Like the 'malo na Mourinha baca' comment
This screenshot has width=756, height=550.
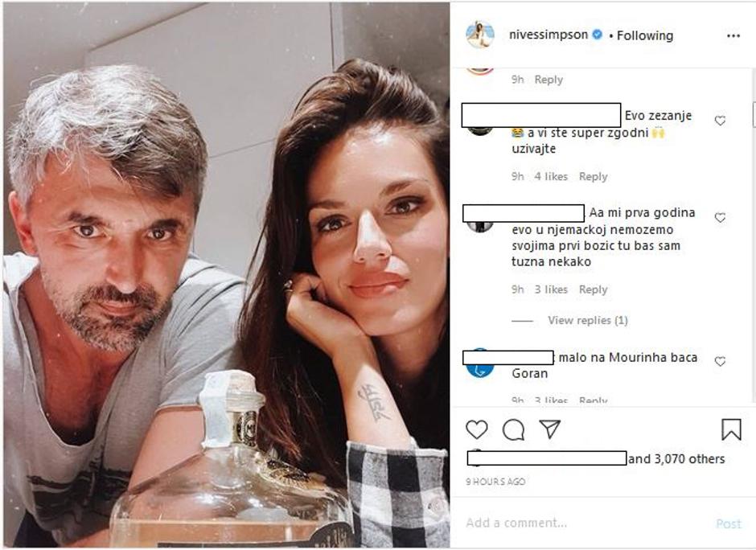pyautogui.click(x=720, y=362)
